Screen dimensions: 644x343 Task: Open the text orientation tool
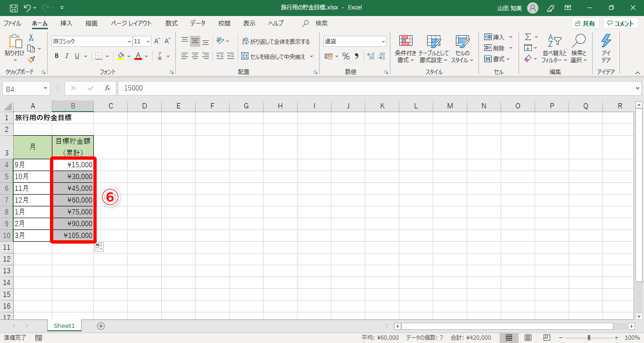(x=220, y=41)
